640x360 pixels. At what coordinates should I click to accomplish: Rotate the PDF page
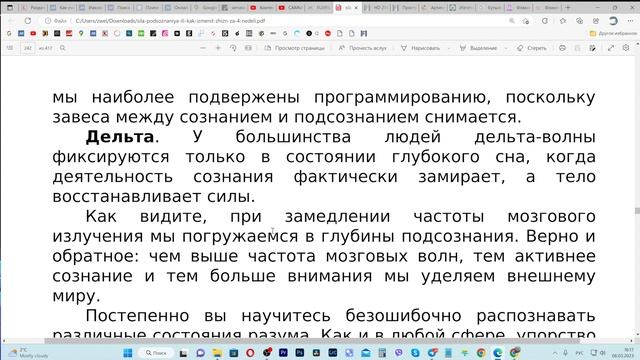point(233,48)
